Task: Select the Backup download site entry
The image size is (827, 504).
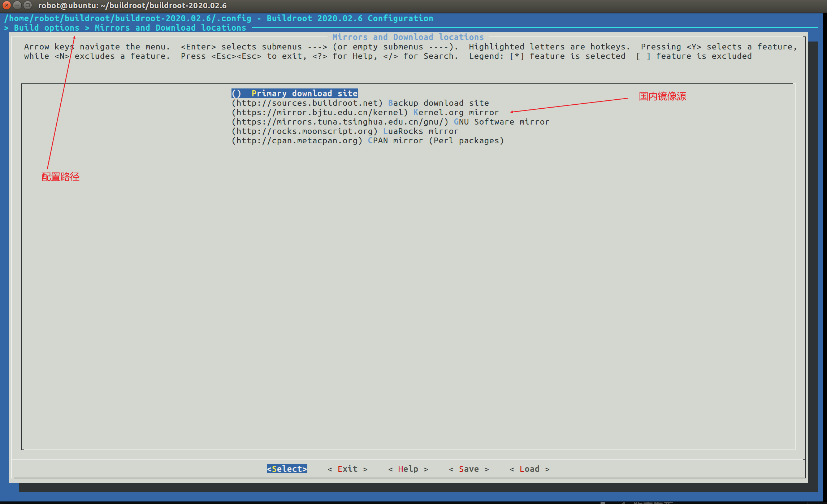Action: (x=361, y=103)
